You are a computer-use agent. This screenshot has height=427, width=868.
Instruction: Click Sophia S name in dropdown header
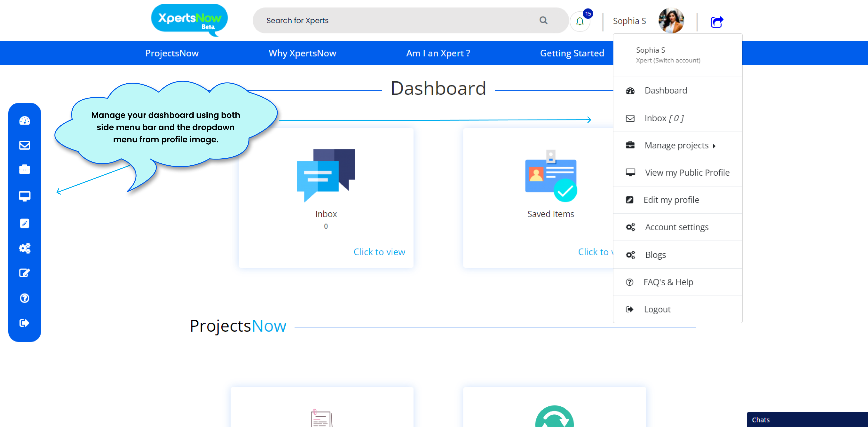pos(650,50)
